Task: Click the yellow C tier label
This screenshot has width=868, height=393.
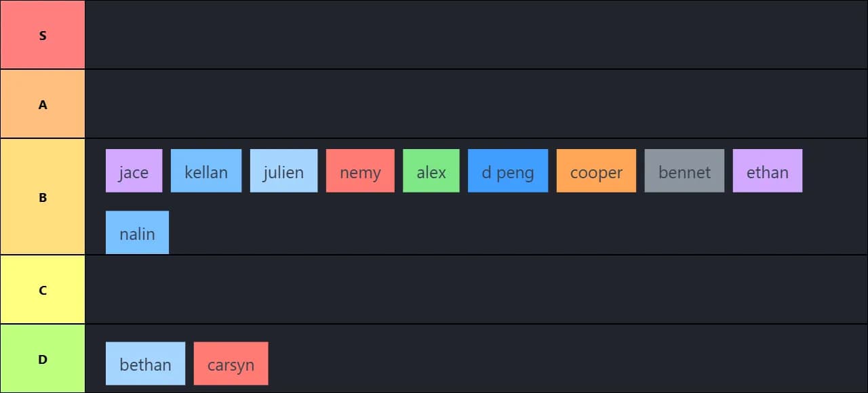Action: tap(43, 289)
